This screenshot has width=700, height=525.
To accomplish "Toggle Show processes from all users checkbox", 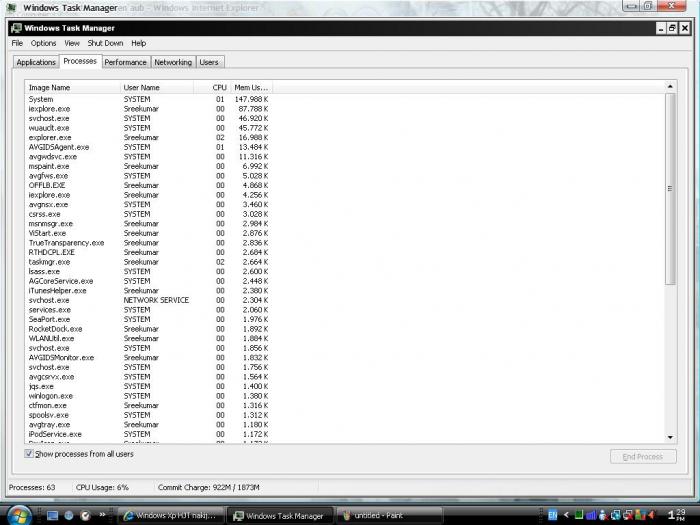I will [29, 454].
